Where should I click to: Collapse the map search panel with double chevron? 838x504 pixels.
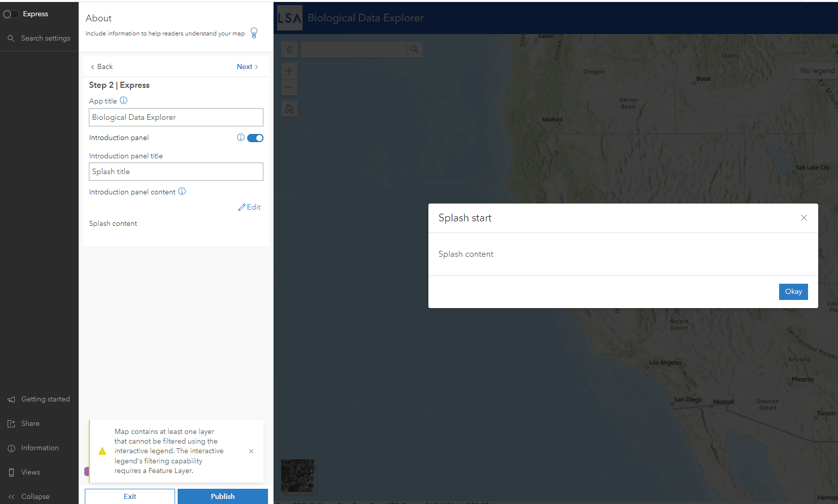point(289,49)
